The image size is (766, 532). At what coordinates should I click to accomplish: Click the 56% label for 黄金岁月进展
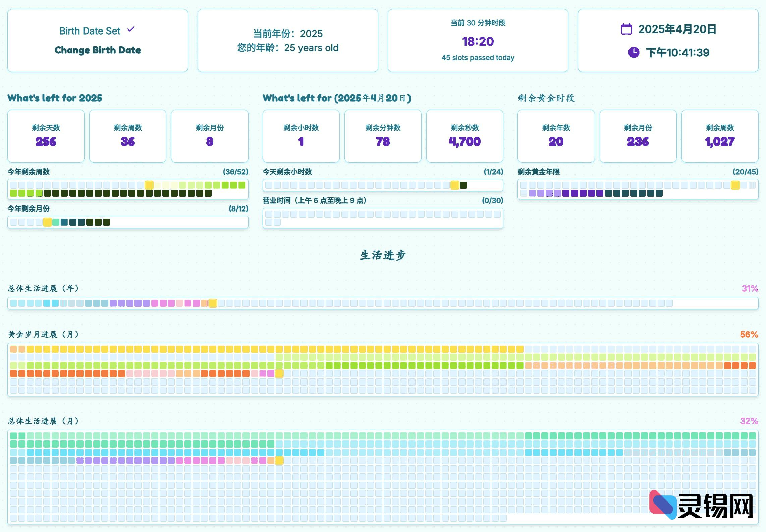coord(749,334)
